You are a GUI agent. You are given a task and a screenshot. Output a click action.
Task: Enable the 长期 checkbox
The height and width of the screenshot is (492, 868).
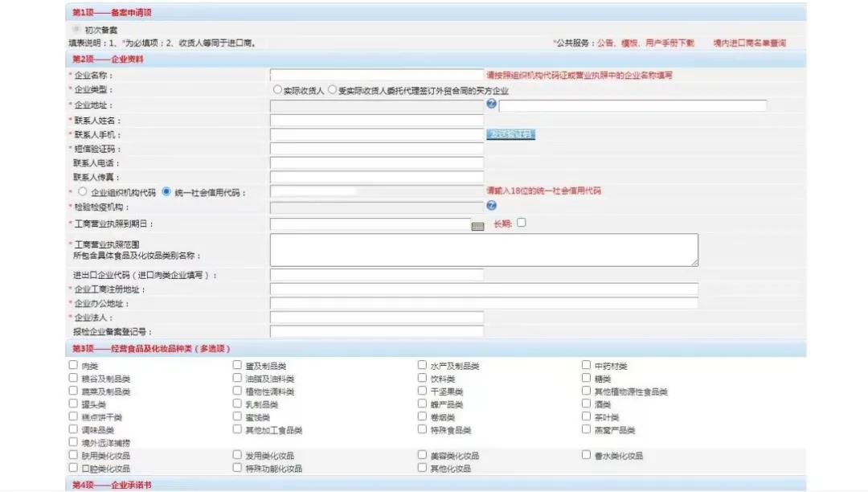point(521,224)
